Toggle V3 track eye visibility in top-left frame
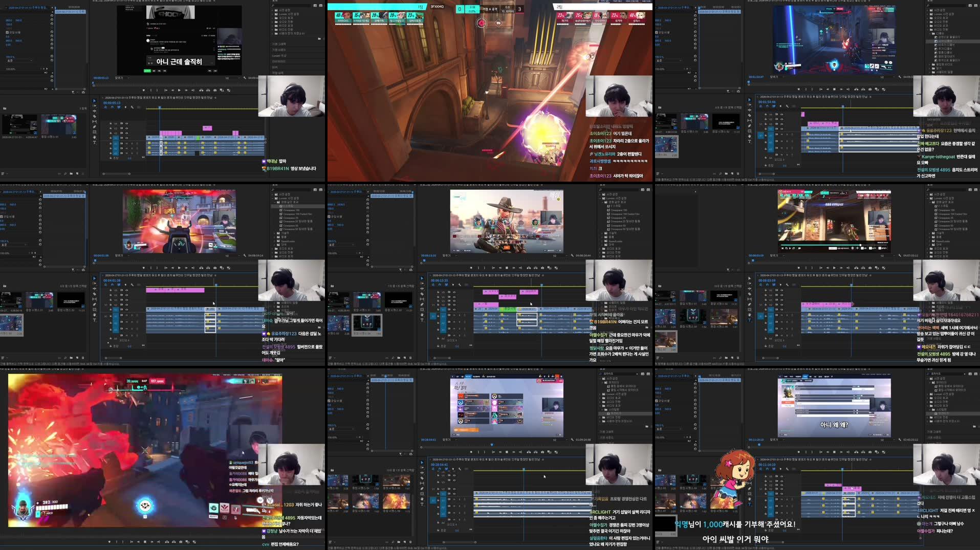Image resolution: width=980 pixels, height=550 pixels. (127, 128)
